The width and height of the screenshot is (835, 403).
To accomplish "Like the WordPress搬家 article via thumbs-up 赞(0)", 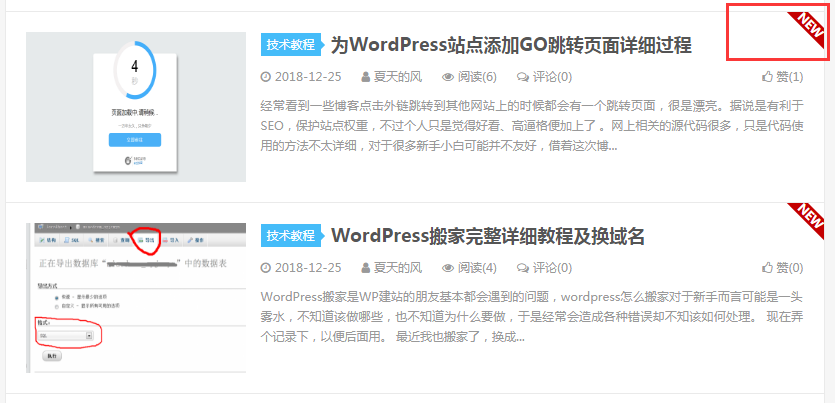I will 782,268.
